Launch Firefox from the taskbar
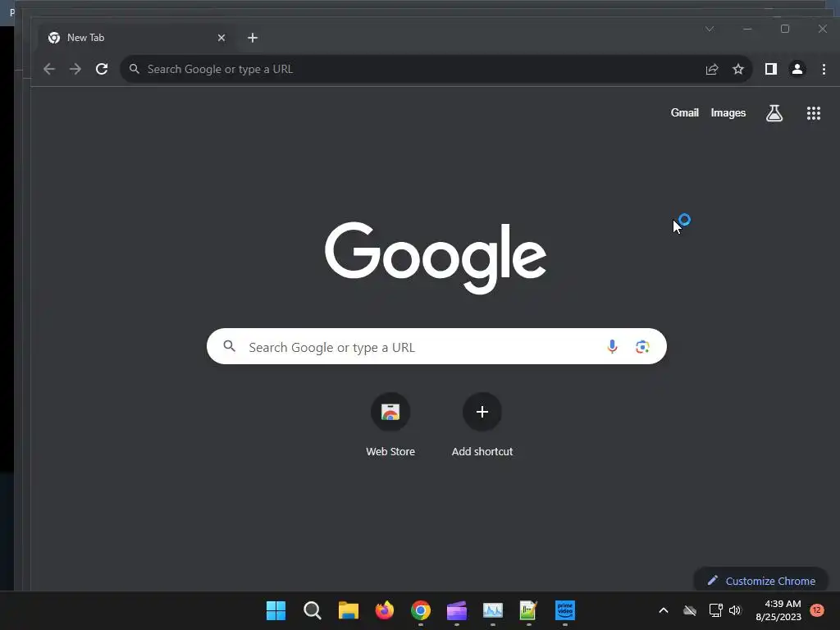This screenshot has height=630, width=840. point(384,610)
